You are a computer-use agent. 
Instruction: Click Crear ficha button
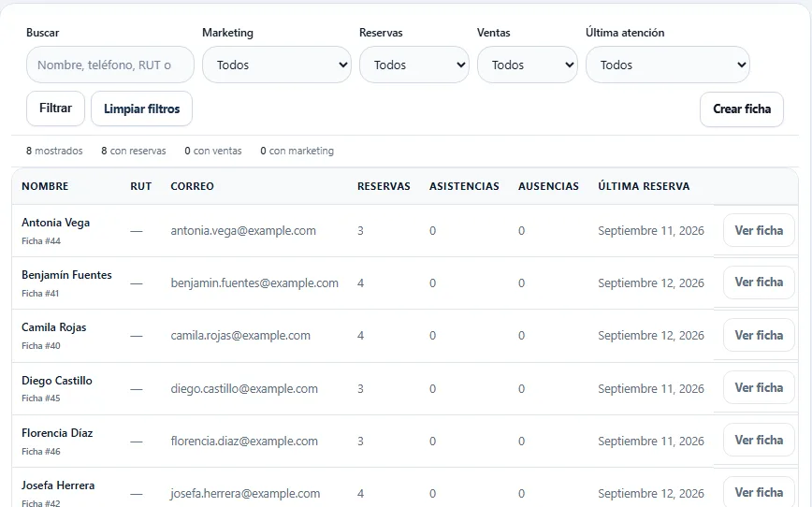(742, 109)
